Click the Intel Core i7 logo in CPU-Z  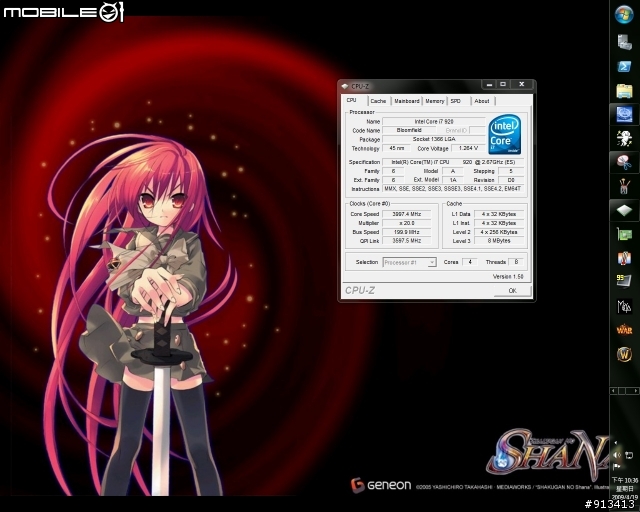point(505,134)
